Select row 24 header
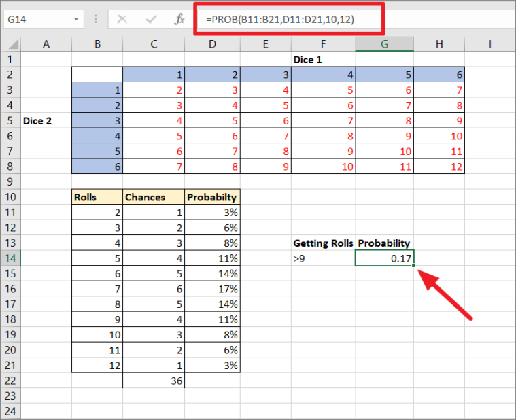The width and height of the screenshot is (516, 420). [x=10, y=411]
